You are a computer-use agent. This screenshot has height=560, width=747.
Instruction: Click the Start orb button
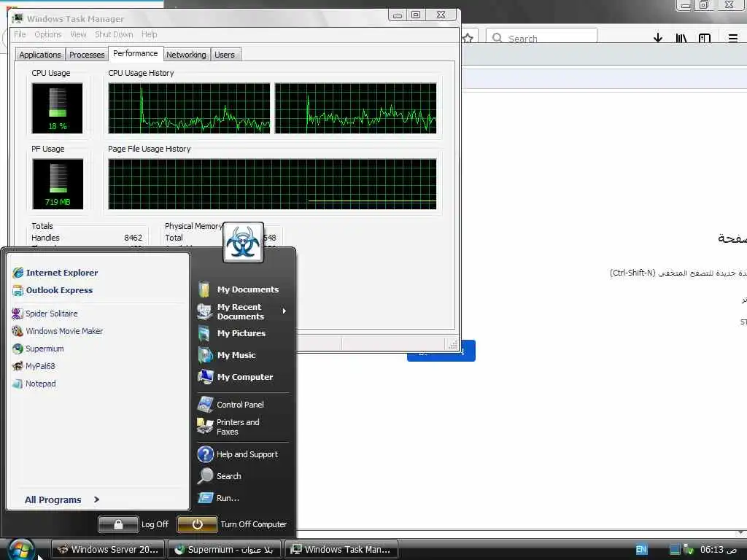click(x=21, y=550)
